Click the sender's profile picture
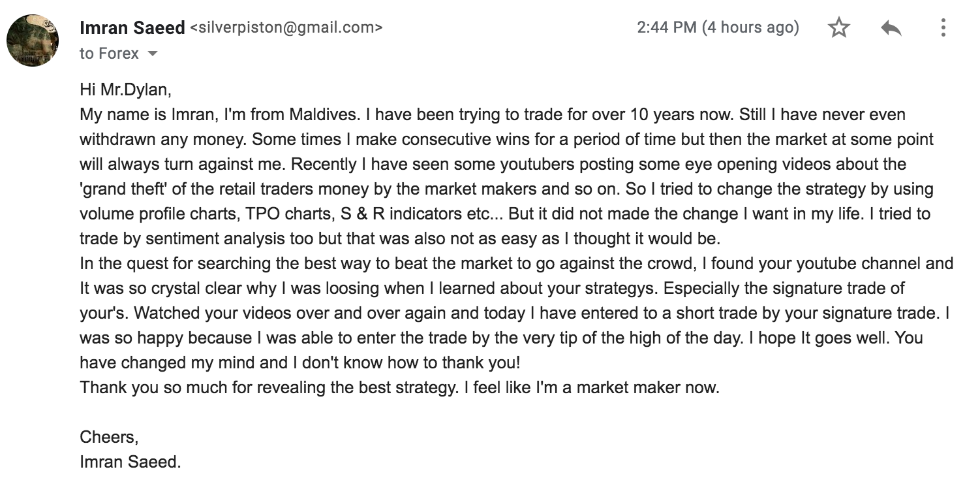980x482 pixels. [x=33, y=40]
